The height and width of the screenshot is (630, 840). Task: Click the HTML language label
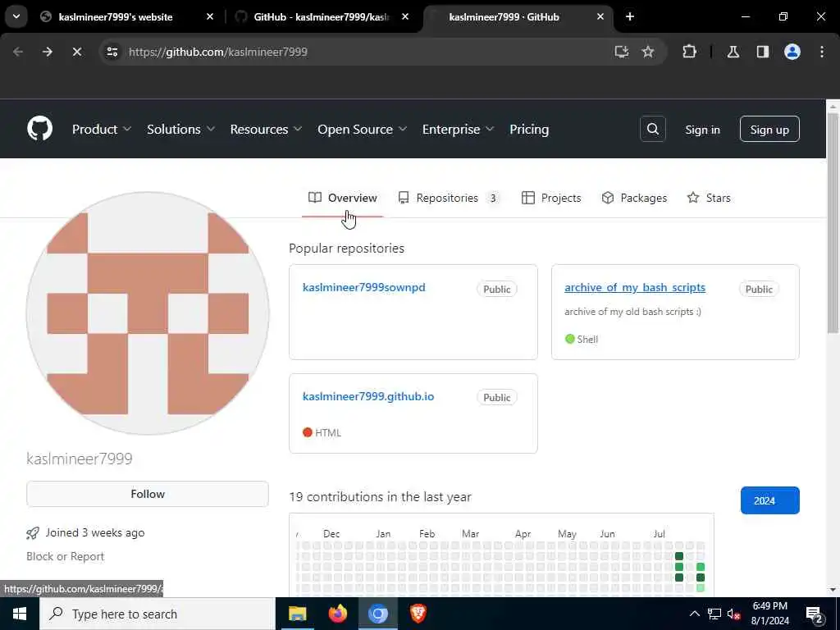click(328, 433)
